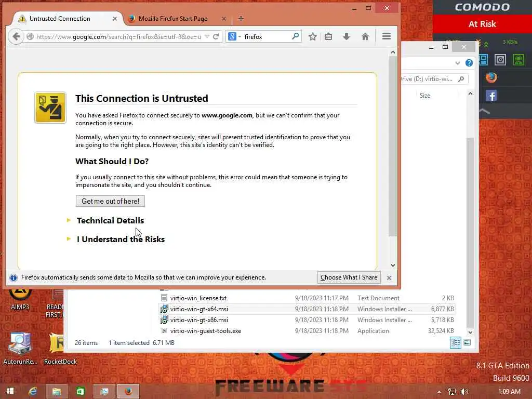Expand Explorer ribbon chevron
Viewport: 532px width, 399px height.
(x=457, y=63)
